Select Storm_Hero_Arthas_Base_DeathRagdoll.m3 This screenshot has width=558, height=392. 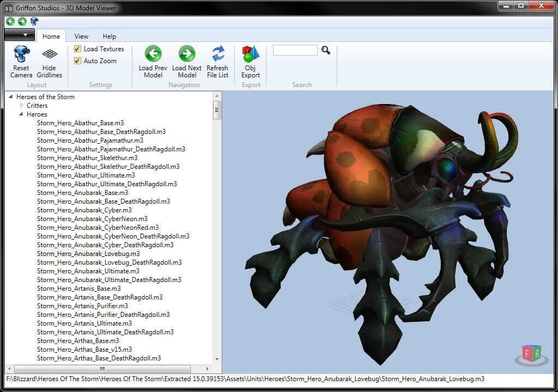point(99,358)
